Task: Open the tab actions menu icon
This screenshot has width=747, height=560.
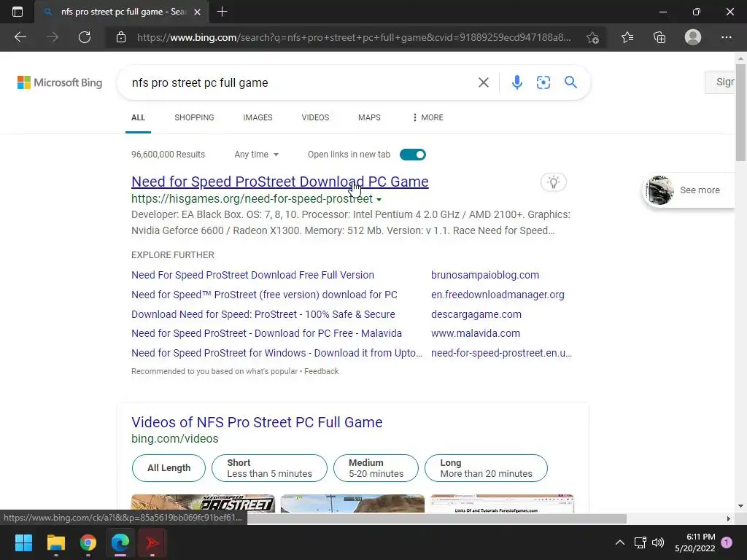Action: click(18, 12)
